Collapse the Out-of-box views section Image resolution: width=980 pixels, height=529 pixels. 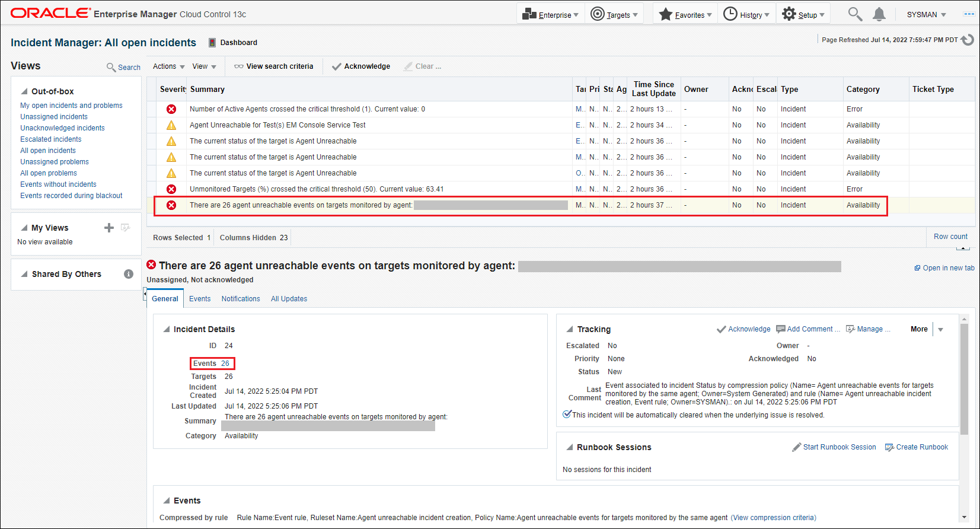[x=24, y=91]
